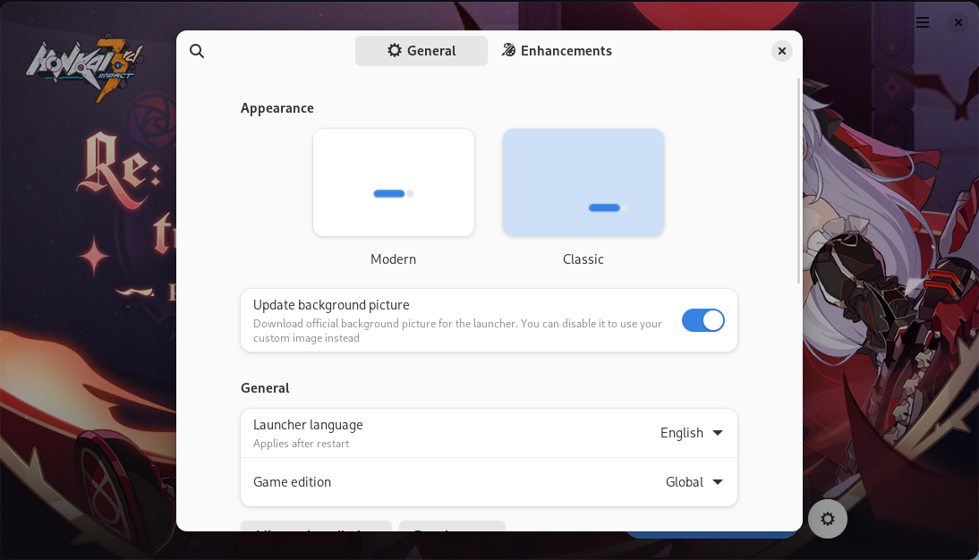Screen dimensions: 979x560
Task: Toggle the Update background picture switch
Action: tap(703, 320)
